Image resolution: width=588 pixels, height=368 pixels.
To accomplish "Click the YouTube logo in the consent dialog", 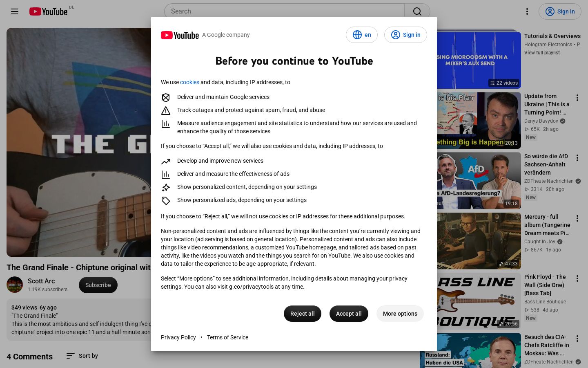I will (x=180, y=35).
